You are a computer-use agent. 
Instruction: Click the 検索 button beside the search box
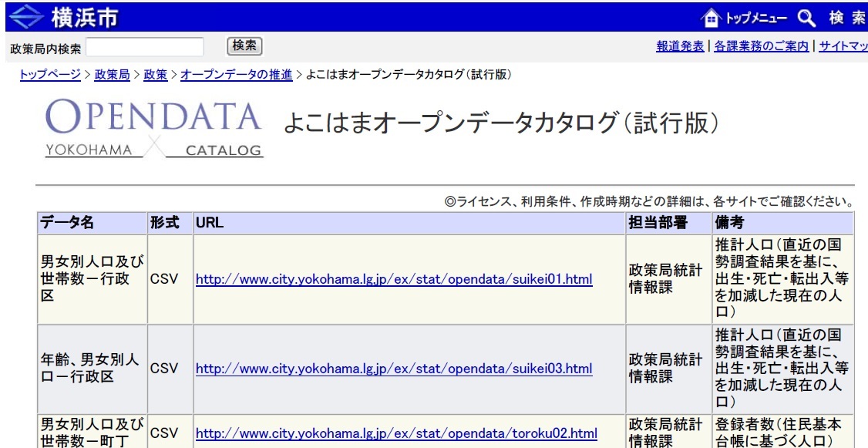[244, 46]
